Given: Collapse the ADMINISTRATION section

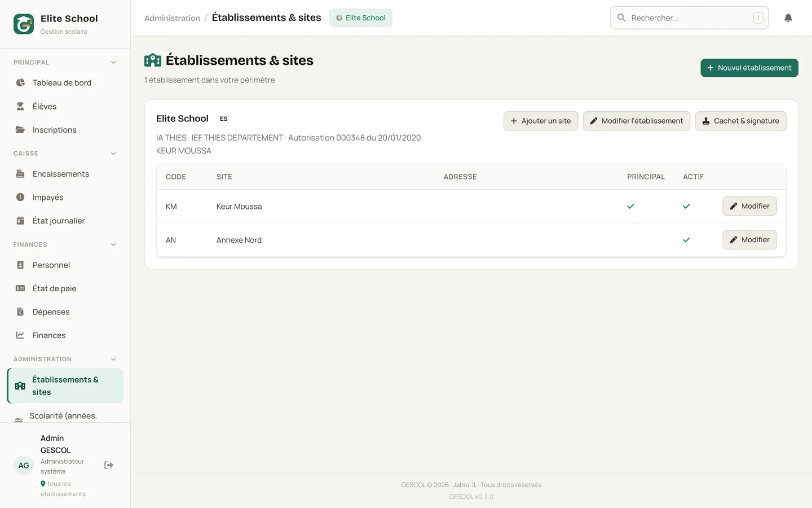Looking at the screenshot, I should pos(113,359).
